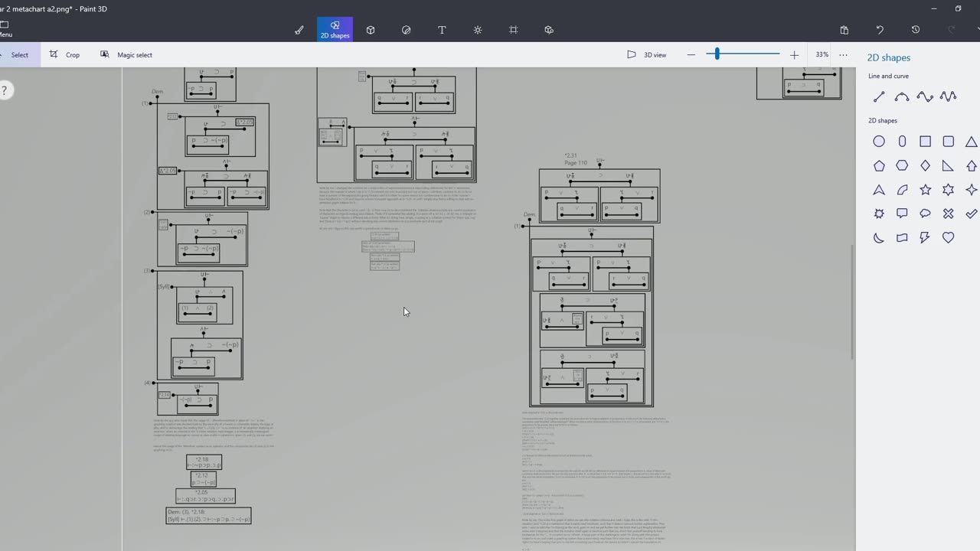
Task: Activate Magic select
Action: coord(126,55)
